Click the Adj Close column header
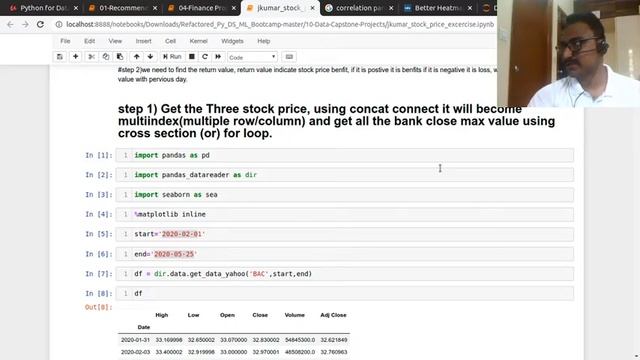 point(333,315)
